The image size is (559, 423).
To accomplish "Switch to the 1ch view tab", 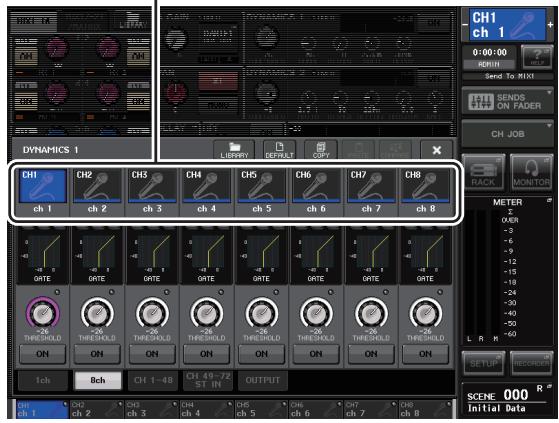I will 43,380.
